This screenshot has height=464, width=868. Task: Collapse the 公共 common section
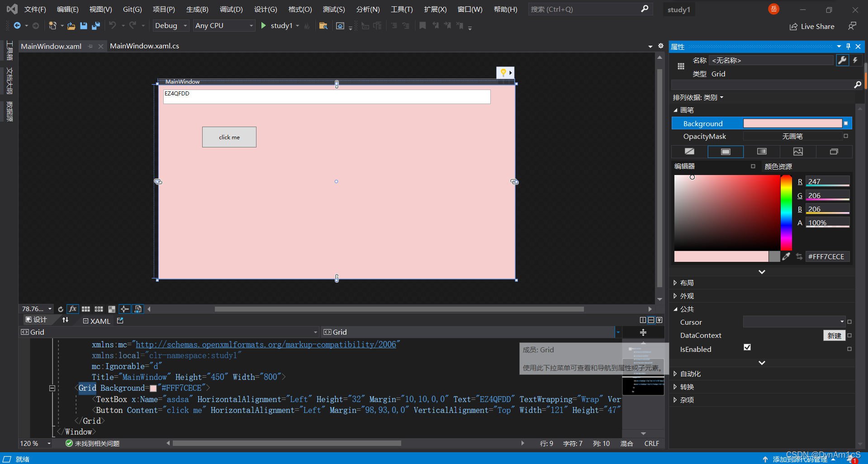[675, 309]
